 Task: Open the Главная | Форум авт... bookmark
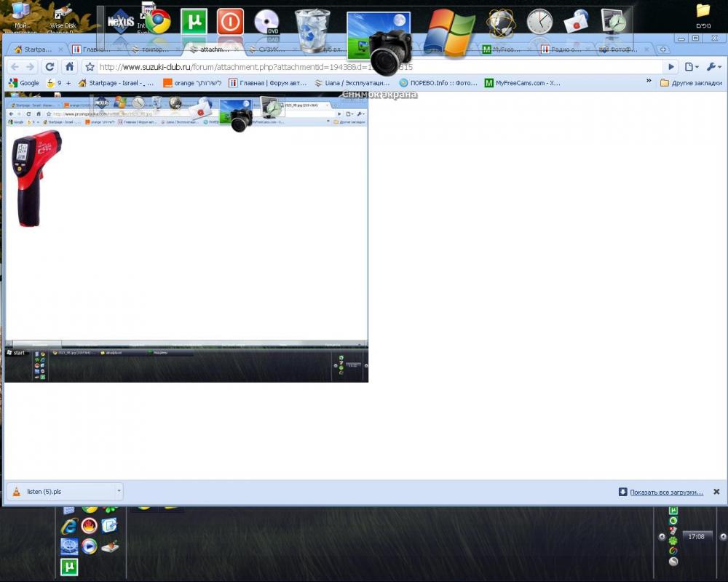(268, 83)
